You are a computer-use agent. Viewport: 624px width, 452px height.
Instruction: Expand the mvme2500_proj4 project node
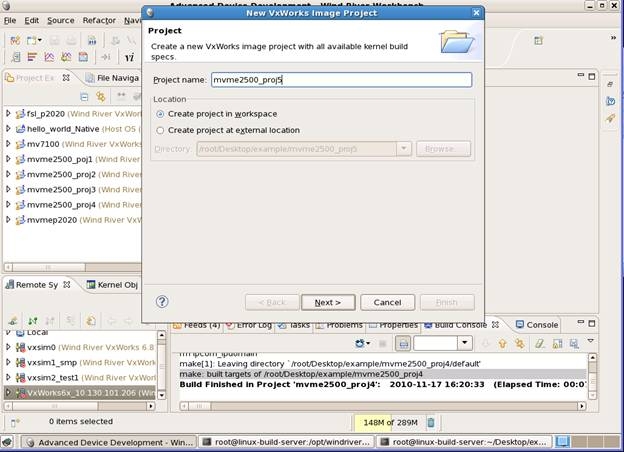point(8,204)
